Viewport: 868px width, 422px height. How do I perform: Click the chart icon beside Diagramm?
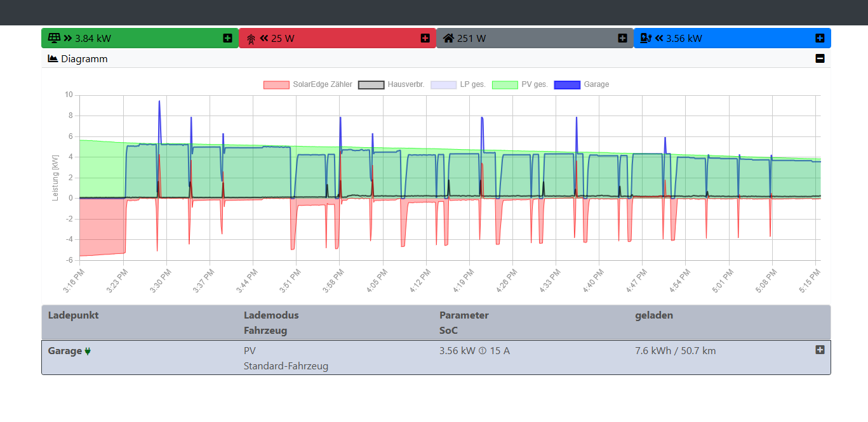[53, 58]
